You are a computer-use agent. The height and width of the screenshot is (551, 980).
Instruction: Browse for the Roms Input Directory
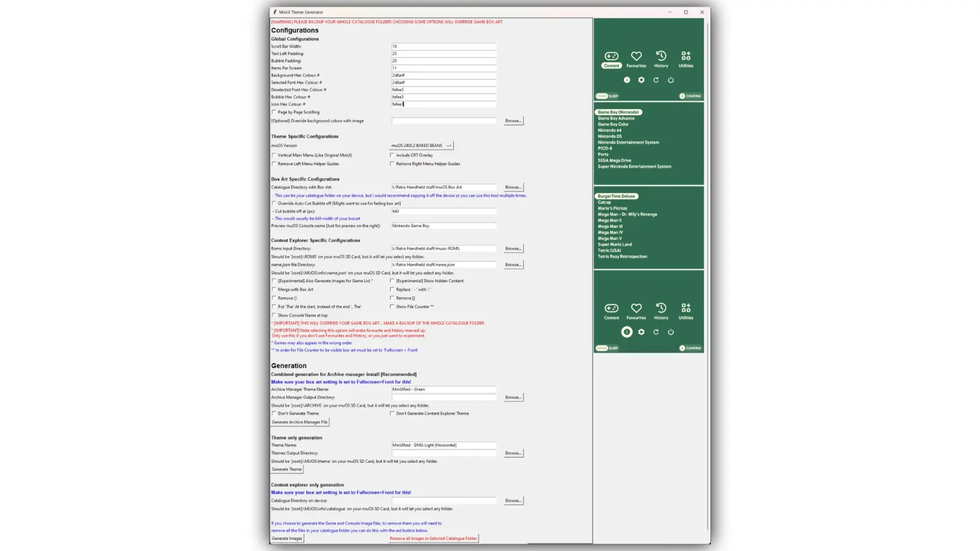513,249
